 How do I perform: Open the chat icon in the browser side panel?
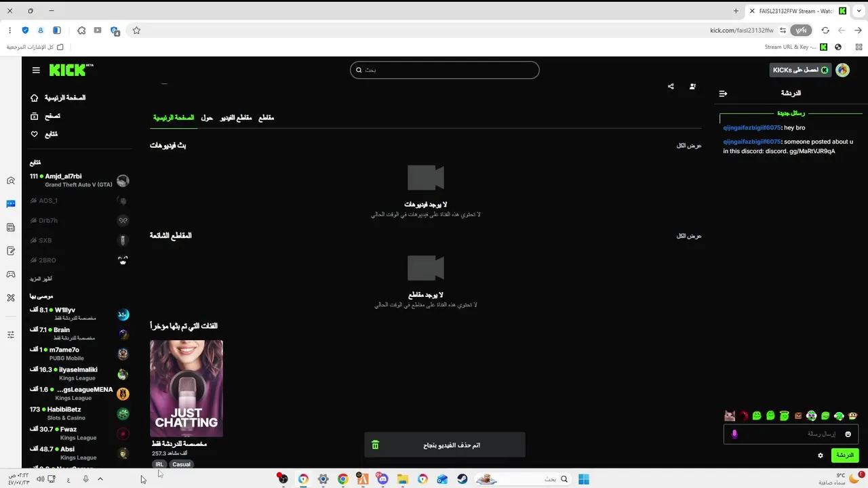[x=11, y=204]
